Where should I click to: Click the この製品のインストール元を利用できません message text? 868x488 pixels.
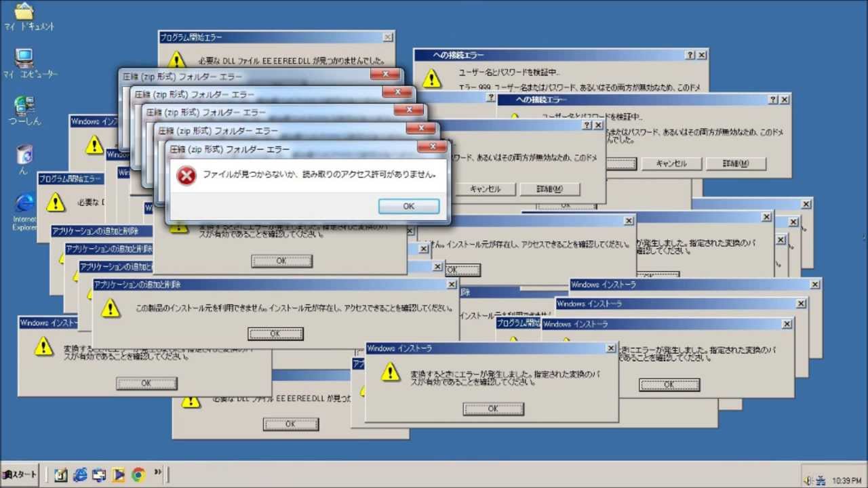(294, 308)
